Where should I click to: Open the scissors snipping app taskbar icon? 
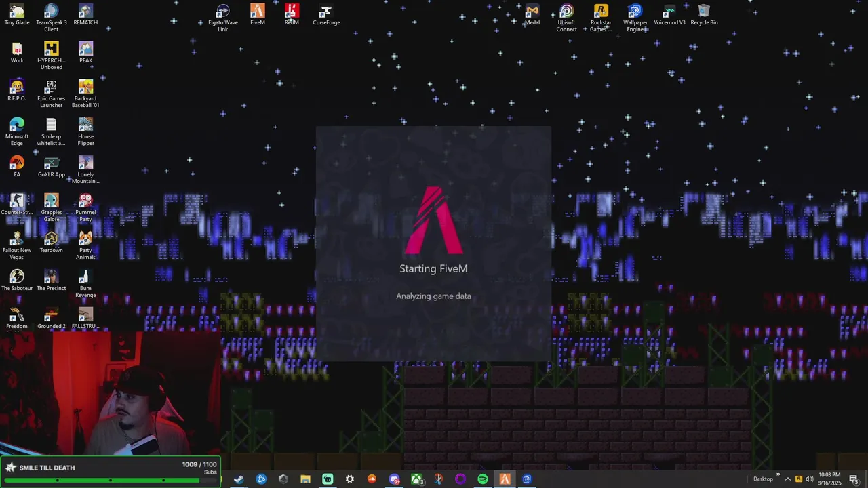[439, 479]
